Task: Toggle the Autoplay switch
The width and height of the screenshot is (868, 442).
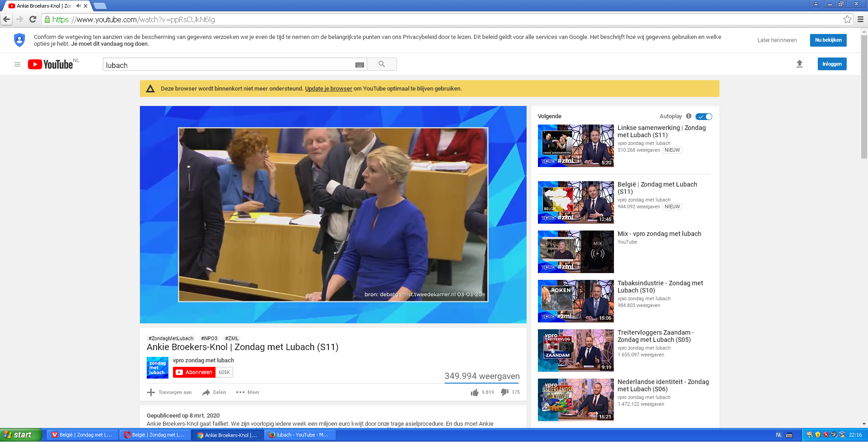Action: tap(704, 116)
